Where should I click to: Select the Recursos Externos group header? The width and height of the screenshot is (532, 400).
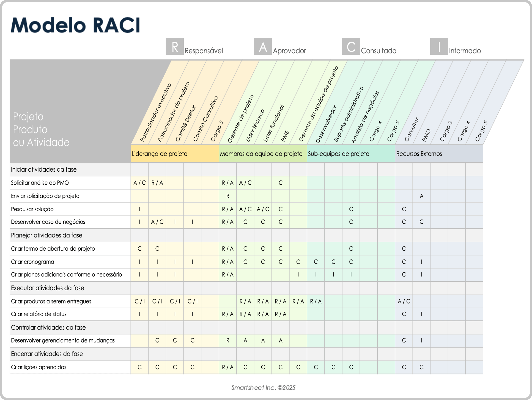[419, 154]
